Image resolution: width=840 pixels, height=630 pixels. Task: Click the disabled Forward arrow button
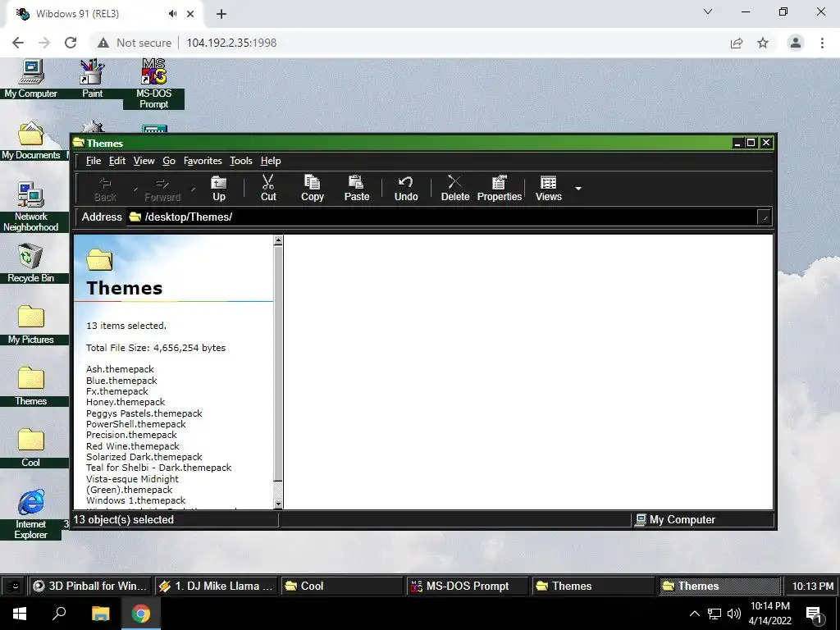162,188
